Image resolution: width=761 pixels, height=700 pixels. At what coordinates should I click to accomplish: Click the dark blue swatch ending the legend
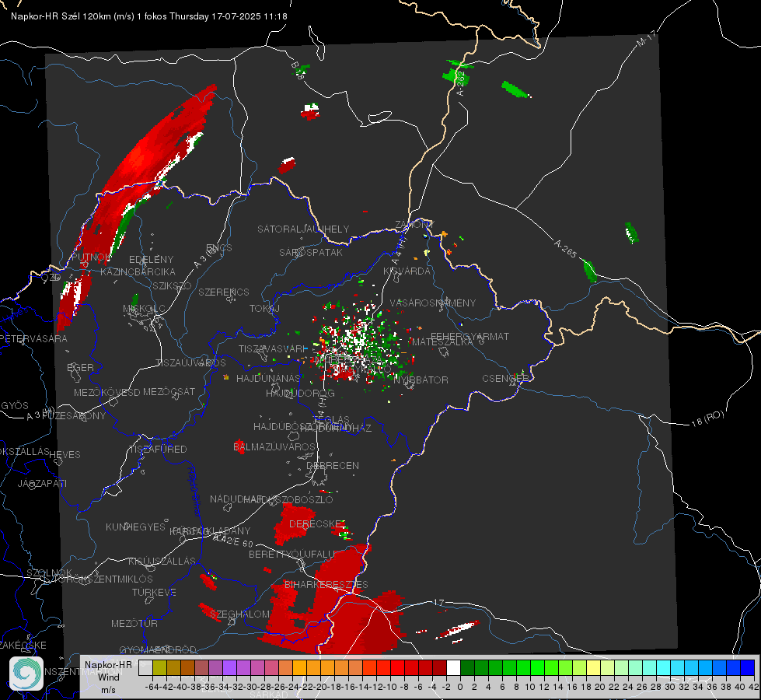(x=748, y=668)
